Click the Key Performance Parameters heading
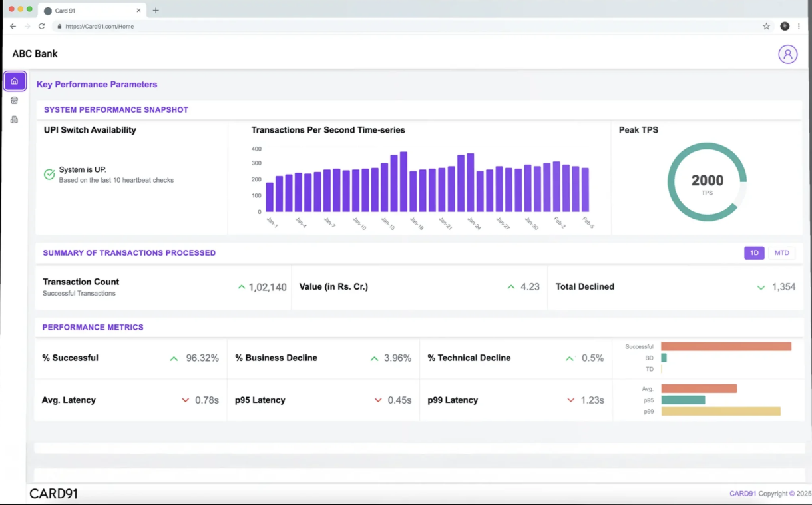 point(97,85)
